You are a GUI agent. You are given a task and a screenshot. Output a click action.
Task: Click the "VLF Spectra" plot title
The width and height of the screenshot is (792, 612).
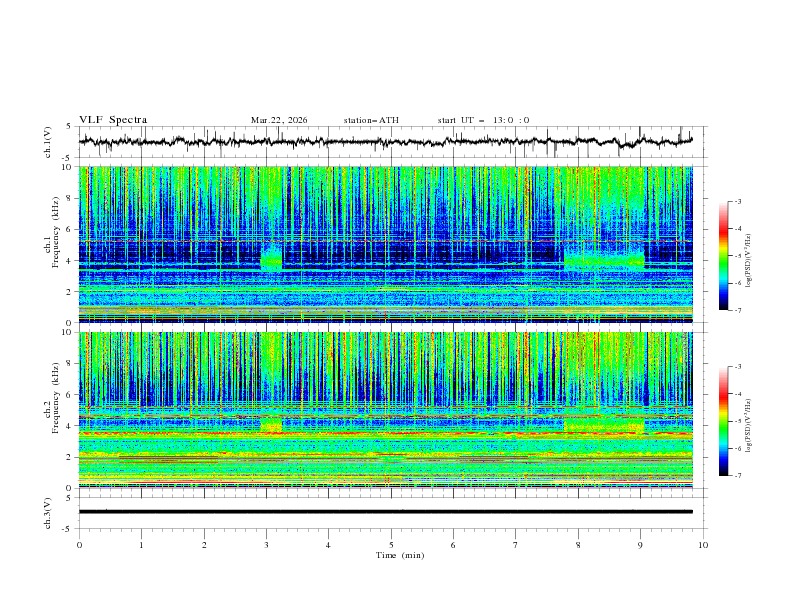113,120
